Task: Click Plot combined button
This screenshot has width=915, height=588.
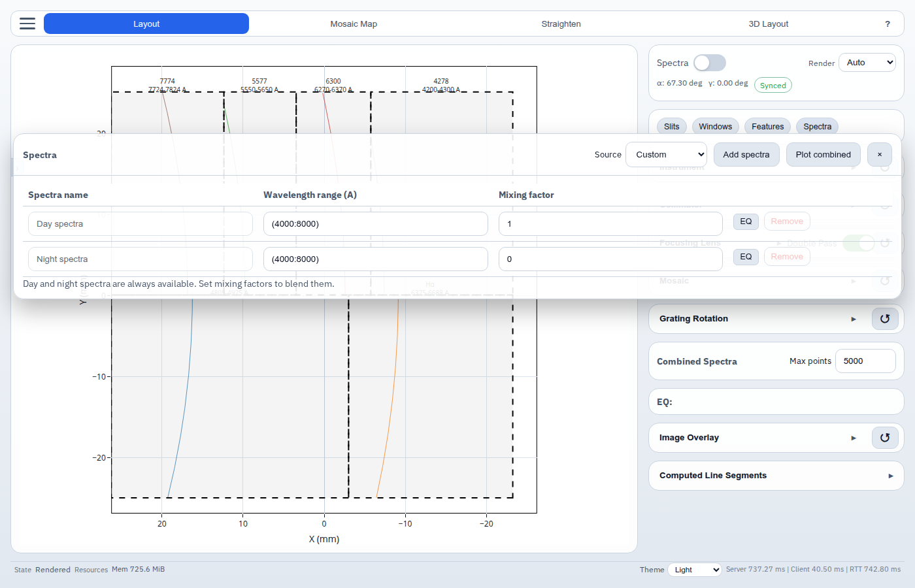Action: [x=823, y=155]
